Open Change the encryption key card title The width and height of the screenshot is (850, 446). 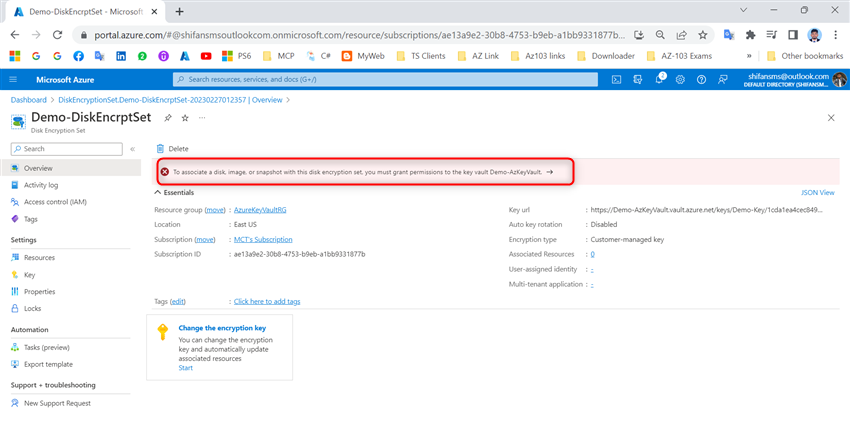pos(222,328)
